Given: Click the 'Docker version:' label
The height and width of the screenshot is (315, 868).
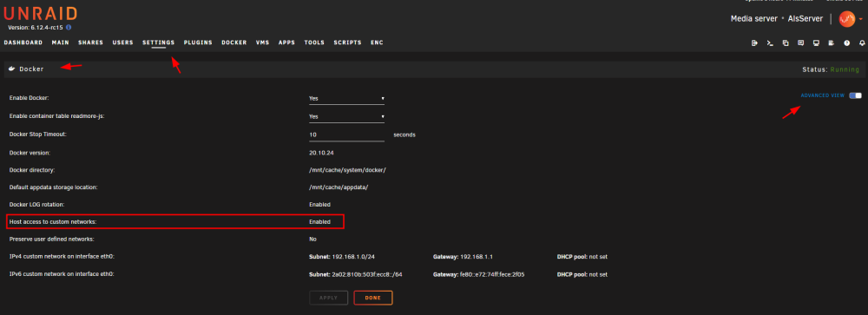Looking at the screenshot, I should tap(30, 153).
